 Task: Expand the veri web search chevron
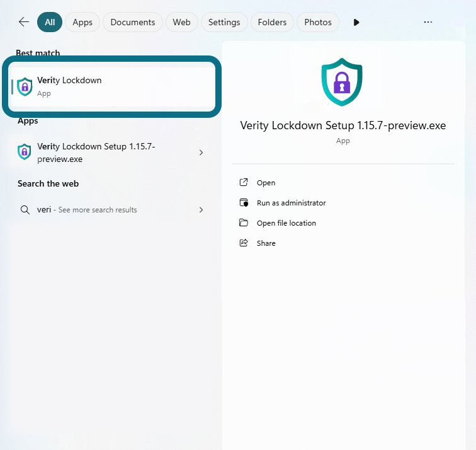[x=201, y=210]
